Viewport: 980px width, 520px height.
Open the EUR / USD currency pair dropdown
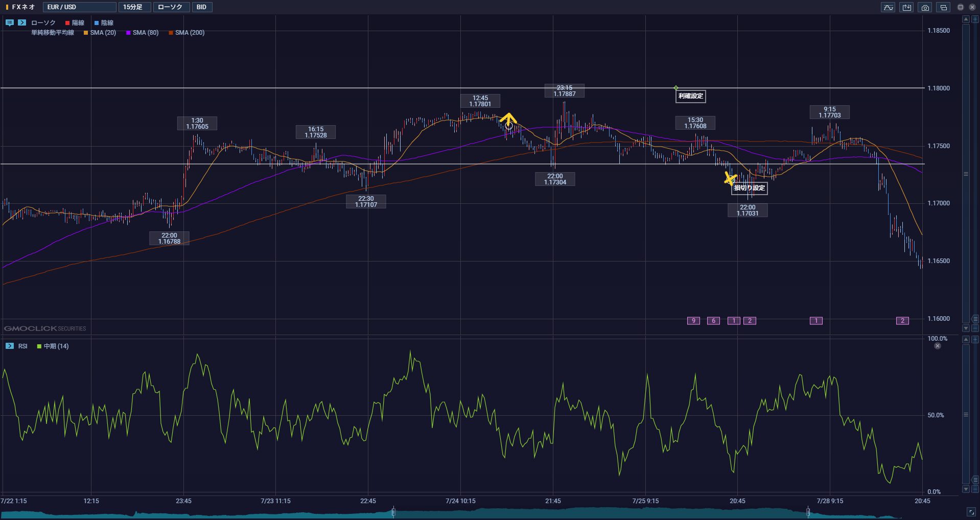click(80, 7)
